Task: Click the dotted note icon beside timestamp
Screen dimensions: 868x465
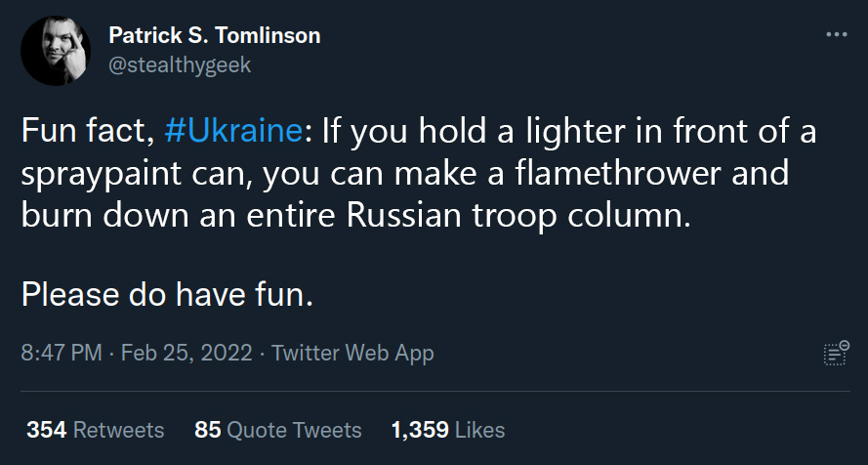Action: (x=835, y=354)
